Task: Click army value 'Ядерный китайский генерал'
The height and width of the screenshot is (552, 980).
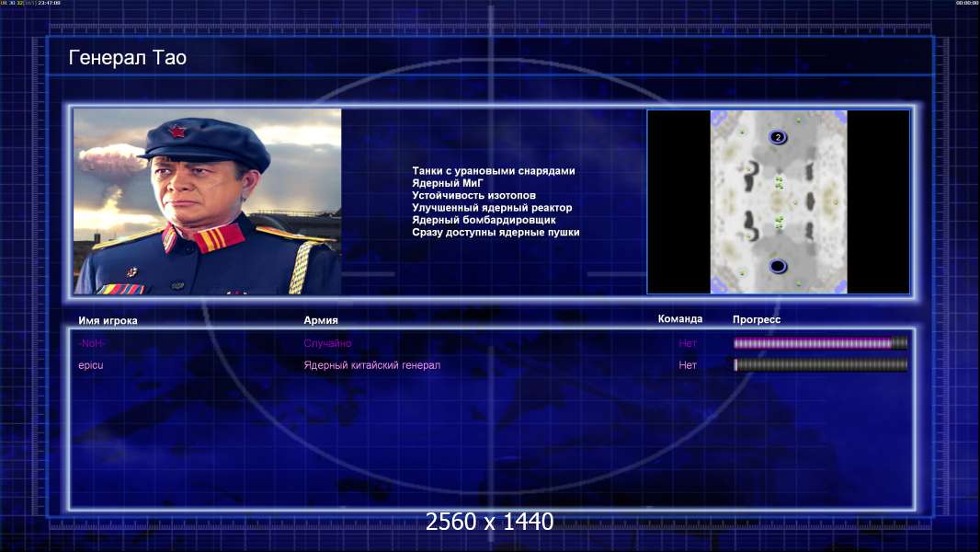Action: (372, 365)
